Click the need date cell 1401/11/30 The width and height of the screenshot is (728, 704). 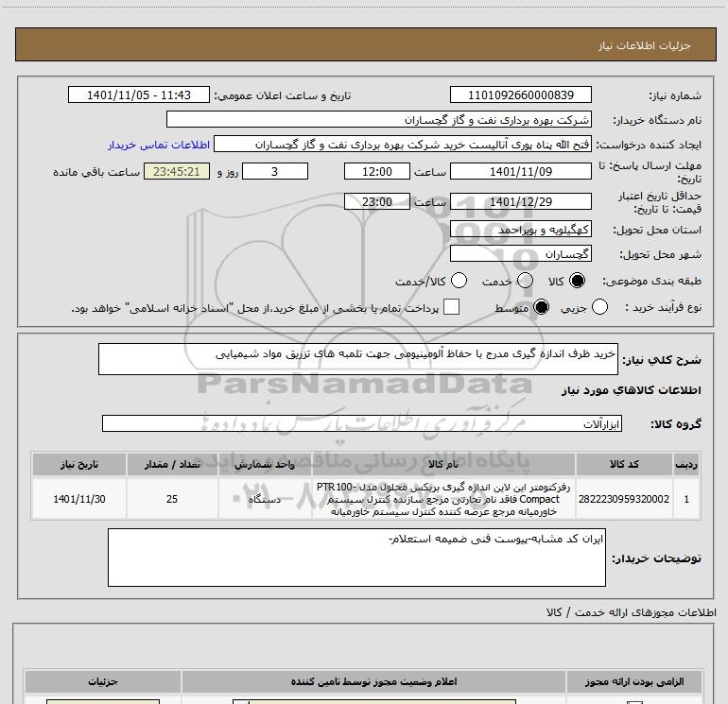[78, 499]
